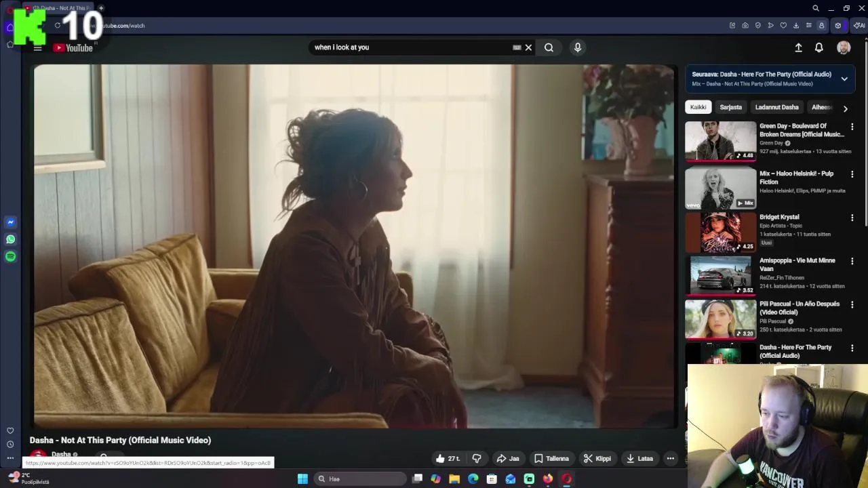The image size is (868, 488).
Task: Open Spotify in Opera sidebar
Action: (10, 256)
